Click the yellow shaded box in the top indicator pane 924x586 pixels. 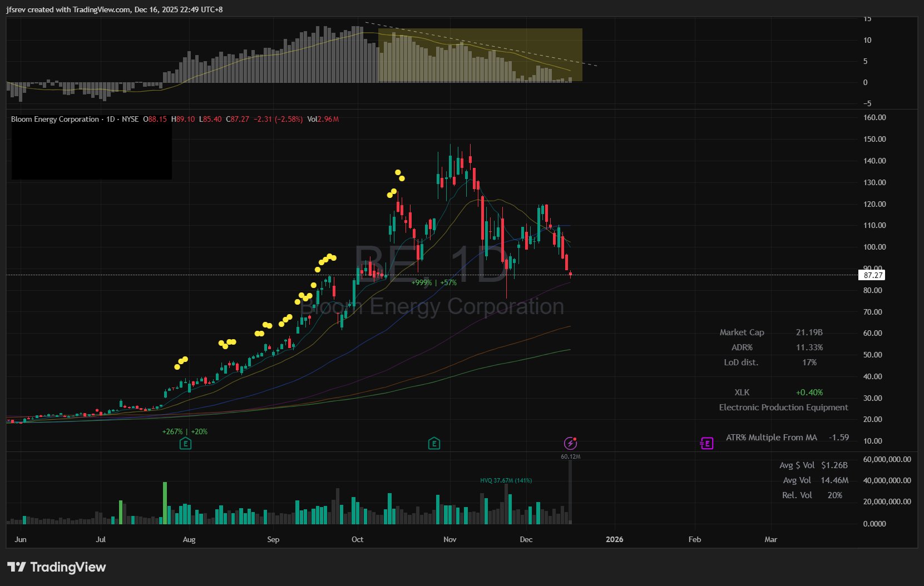pyautogui.click(x=480, y=55)
